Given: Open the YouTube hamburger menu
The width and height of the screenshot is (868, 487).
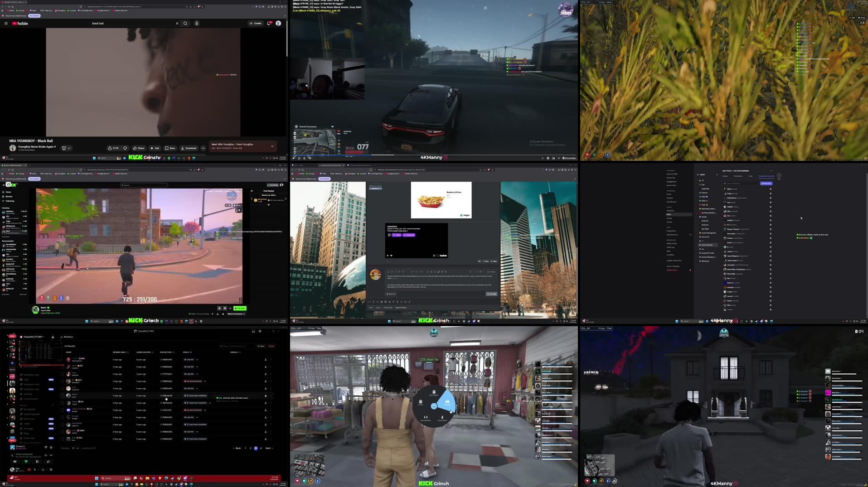Looking at the screenshot, I should pos(5,23).
